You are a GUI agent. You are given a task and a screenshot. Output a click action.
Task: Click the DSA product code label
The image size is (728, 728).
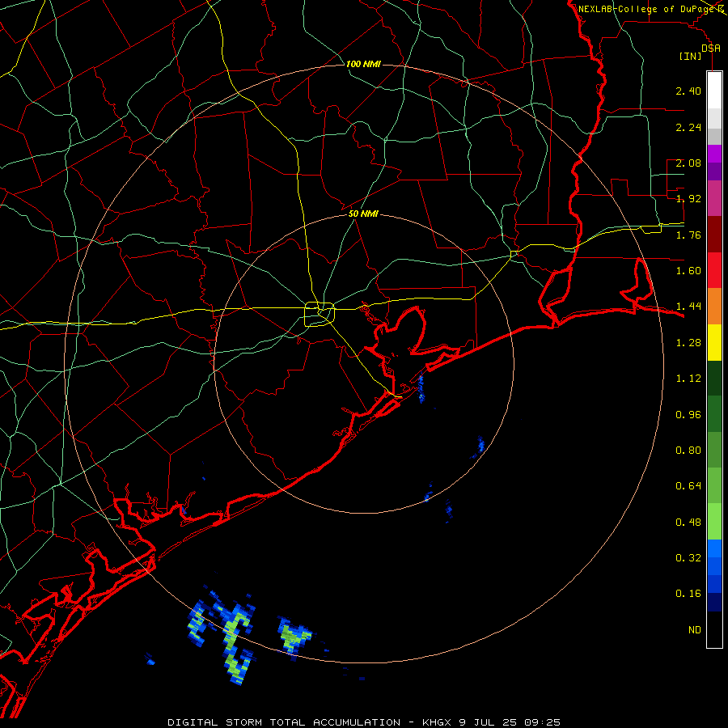tap(711, 48)
